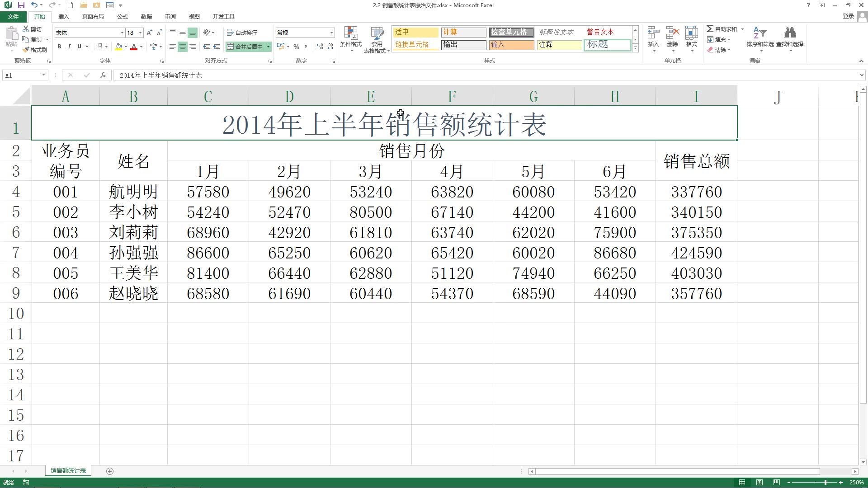Toggle Merge and Center (合并后居中)

245,47
